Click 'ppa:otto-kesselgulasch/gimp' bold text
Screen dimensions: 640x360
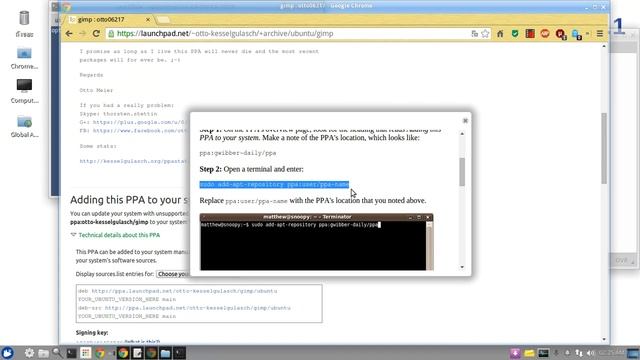[109, 222]
